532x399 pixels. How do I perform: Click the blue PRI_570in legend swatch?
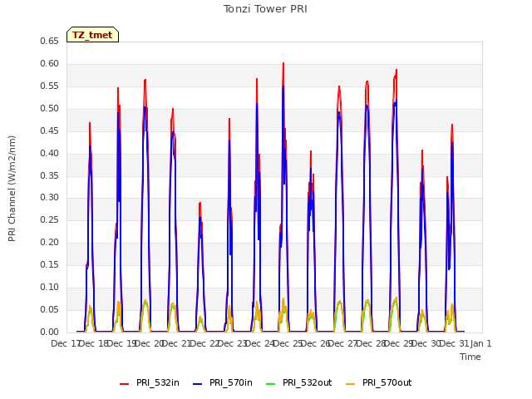[x=198, y=384]
